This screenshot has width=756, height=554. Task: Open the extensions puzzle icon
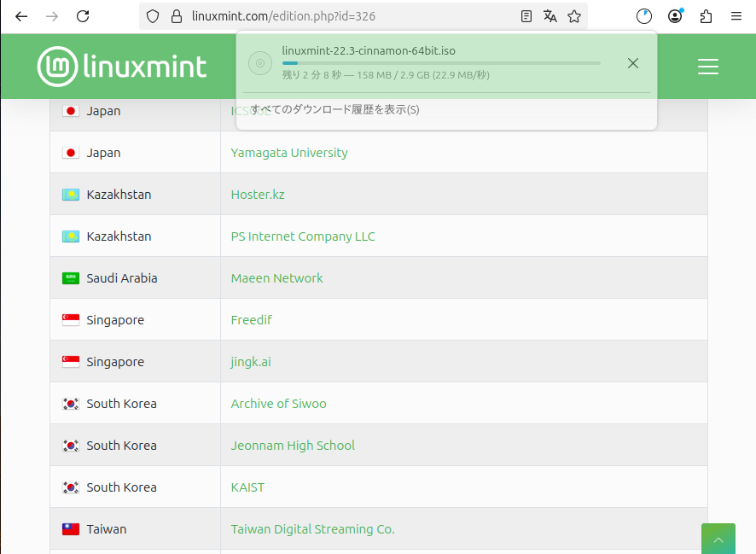tap(706, 16)
